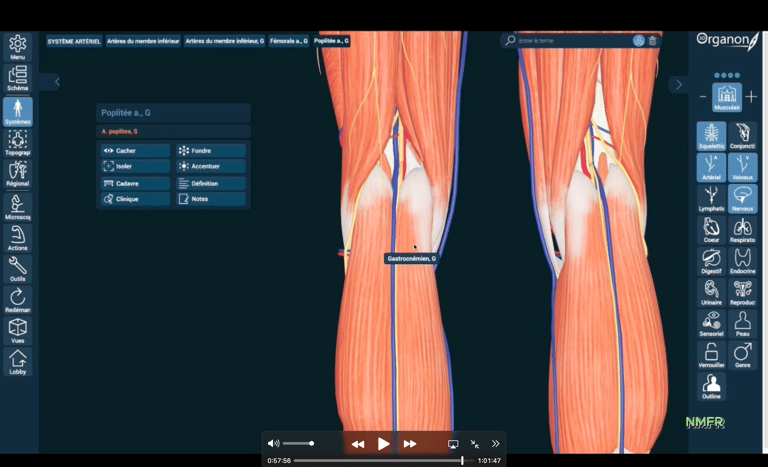This screenshot has width=768, height=467.
Task: Show the Sensoriel system layer
Action: [x=711, y=324]
